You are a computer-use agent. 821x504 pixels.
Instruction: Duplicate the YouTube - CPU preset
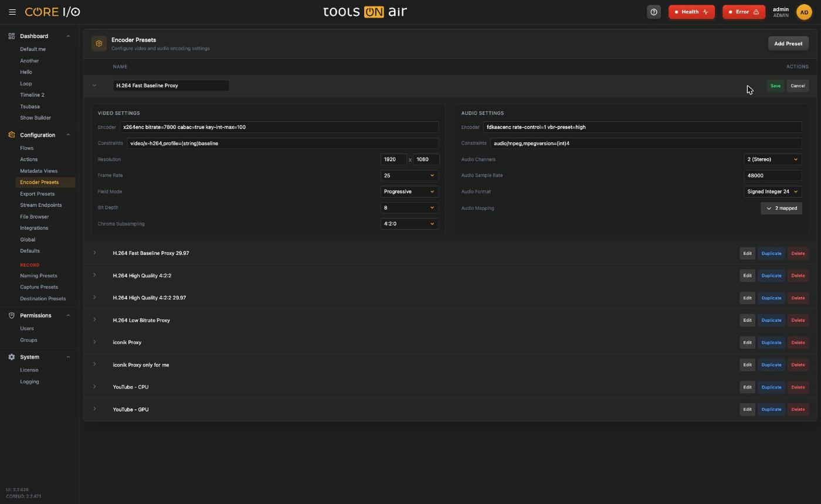click(771, 387)
